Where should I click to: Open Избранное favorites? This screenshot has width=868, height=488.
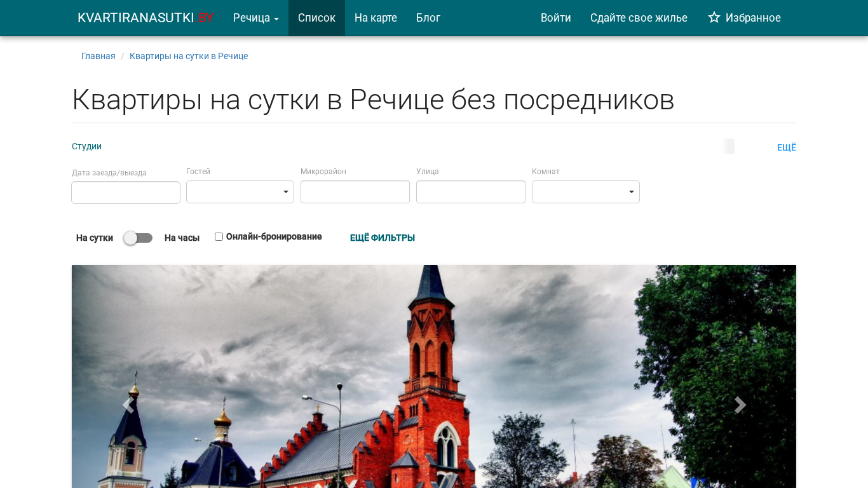tap(744, 18)
